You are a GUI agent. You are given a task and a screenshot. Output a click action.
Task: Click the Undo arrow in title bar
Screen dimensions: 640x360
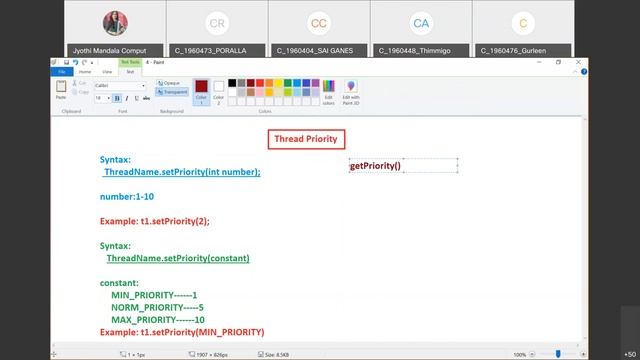(76, 62)
